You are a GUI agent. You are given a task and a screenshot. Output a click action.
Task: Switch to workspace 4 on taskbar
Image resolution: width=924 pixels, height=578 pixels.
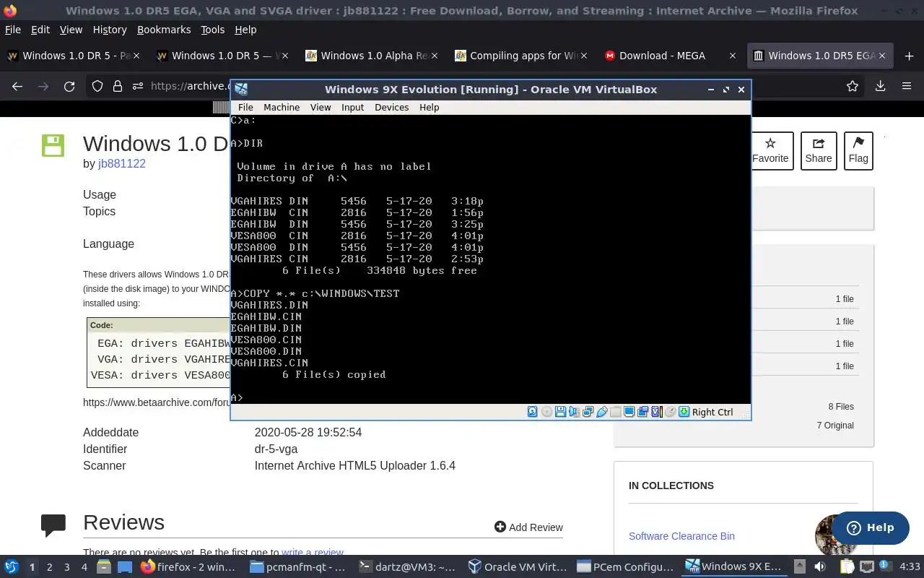pyautogui.click(x=84, y=567)
